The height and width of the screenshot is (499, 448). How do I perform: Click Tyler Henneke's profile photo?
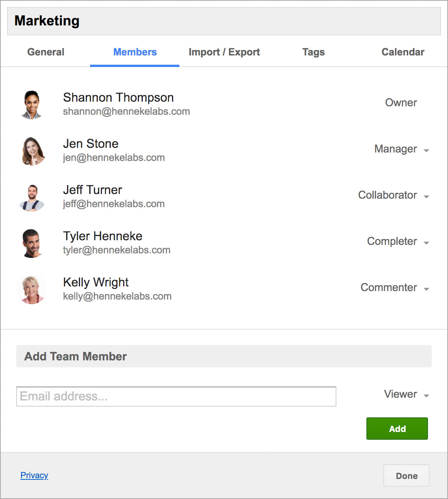tap(32, 243)
